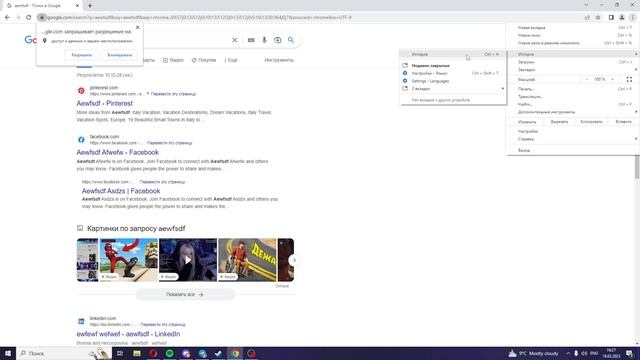Open File Explorer from the taskbar
Image resolution: width=640 pixels, height=360 pixels.
(x=137, y=353)
